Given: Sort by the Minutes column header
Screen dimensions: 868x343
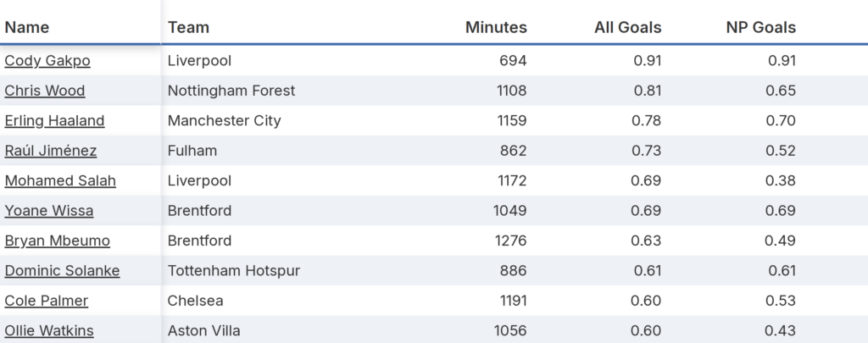Looking at the screenshot, I should [496, 27].
